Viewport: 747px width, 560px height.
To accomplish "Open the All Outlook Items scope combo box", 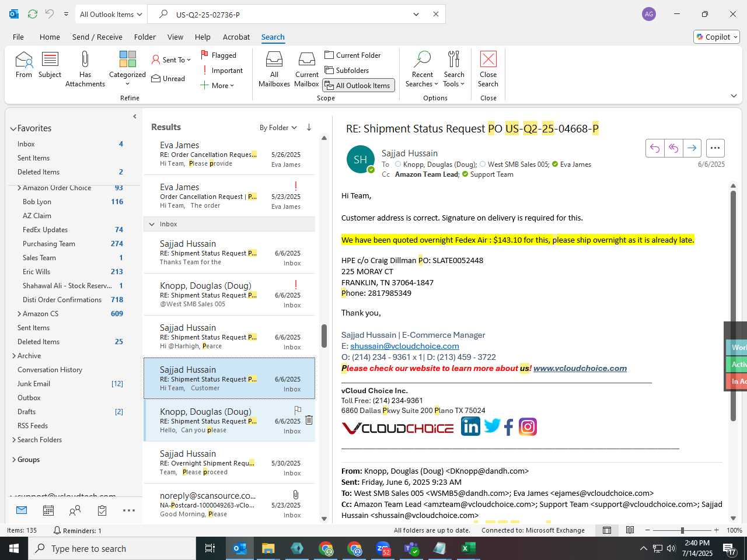I will tap(111, 14).
